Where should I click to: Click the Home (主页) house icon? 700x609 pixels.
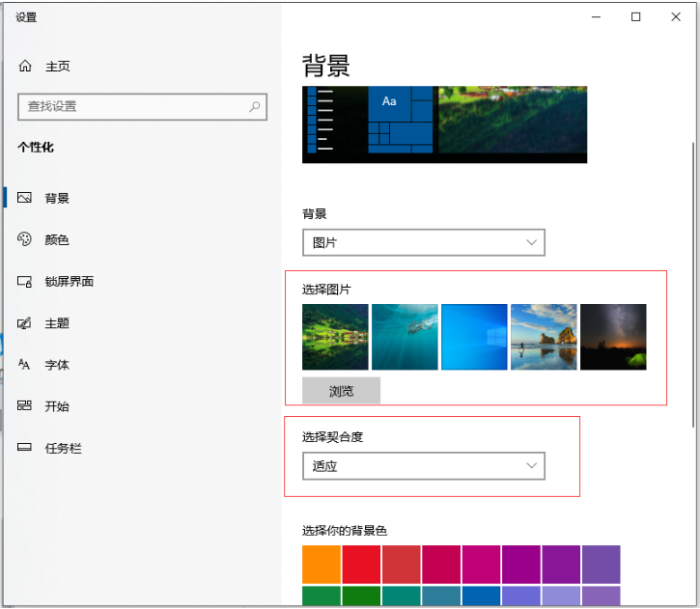(x=25, y=67)
